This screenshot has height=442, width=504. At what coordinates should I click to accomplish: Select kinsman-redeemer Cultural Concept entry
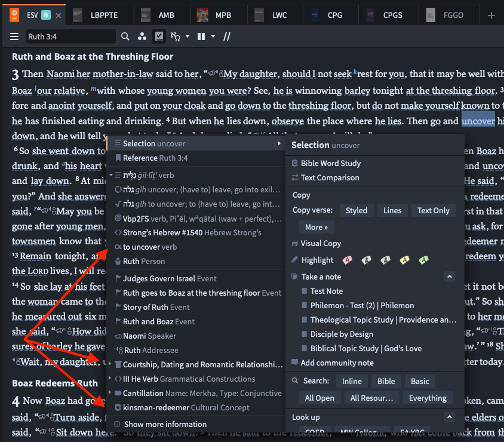[196, 407]
